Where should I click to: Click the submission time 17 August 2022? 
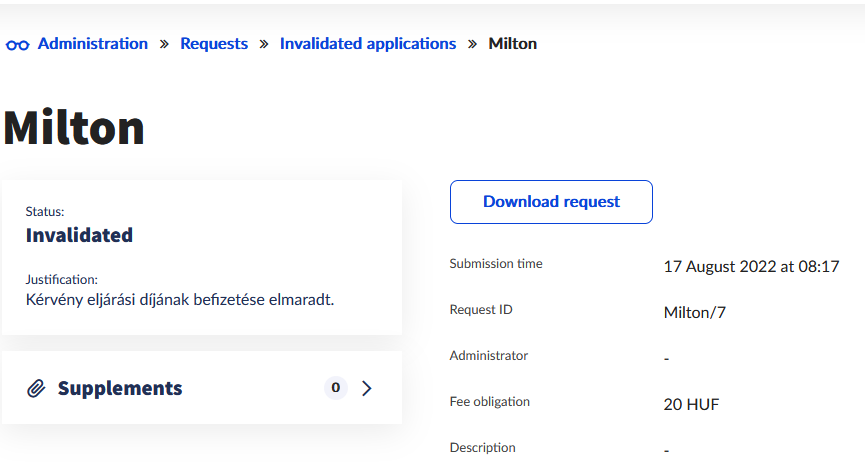coord(751,267)
